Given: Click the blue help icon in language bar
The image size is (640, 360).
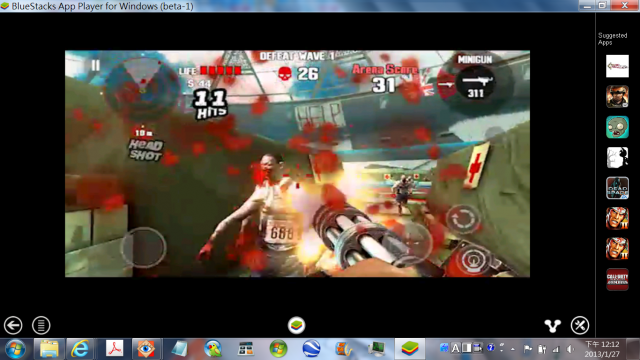Looking at the screenshot, I should pos(491,348).
